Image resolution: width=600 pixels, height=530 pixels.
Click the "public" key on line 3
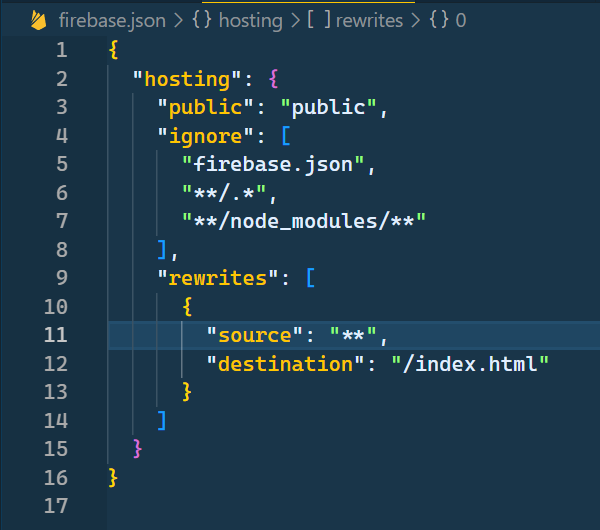pyautogui.click(x=206, y=108)
